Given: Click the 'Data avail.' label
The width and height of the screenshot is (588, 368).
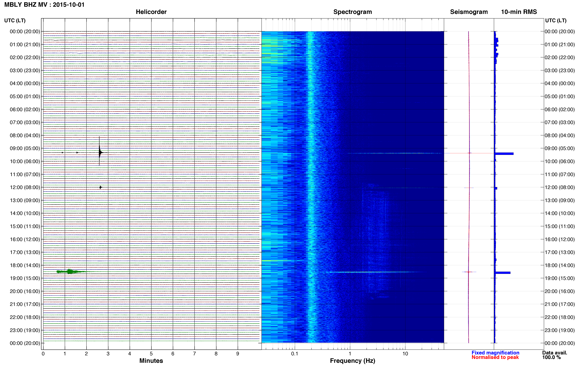Looking at the screenshot, I should [555, 353].
